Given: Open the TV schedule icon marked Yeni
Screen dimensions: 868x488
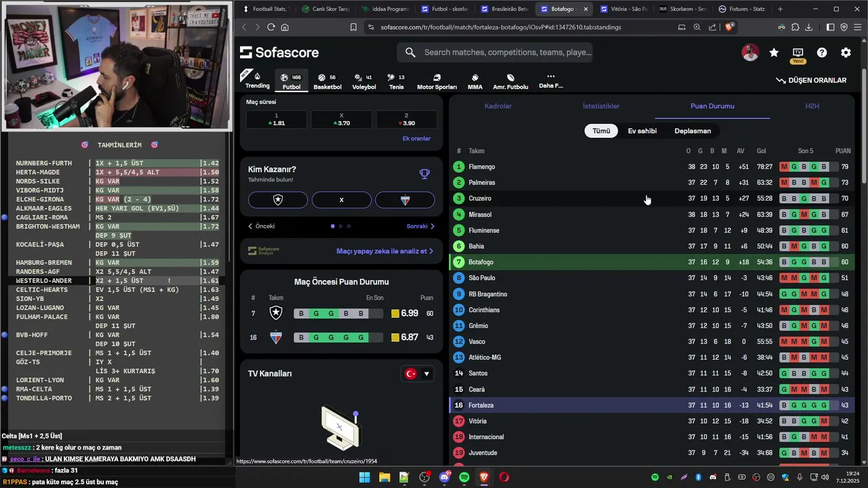Looking at the screenshot, I should 798,54.
